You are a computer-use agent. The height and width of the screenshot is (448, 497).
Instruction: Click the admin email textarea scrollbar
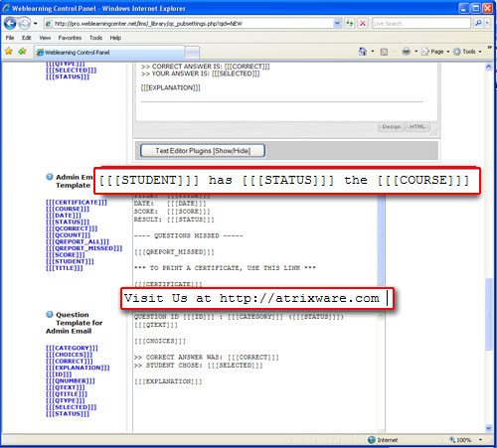click(381, 240)
